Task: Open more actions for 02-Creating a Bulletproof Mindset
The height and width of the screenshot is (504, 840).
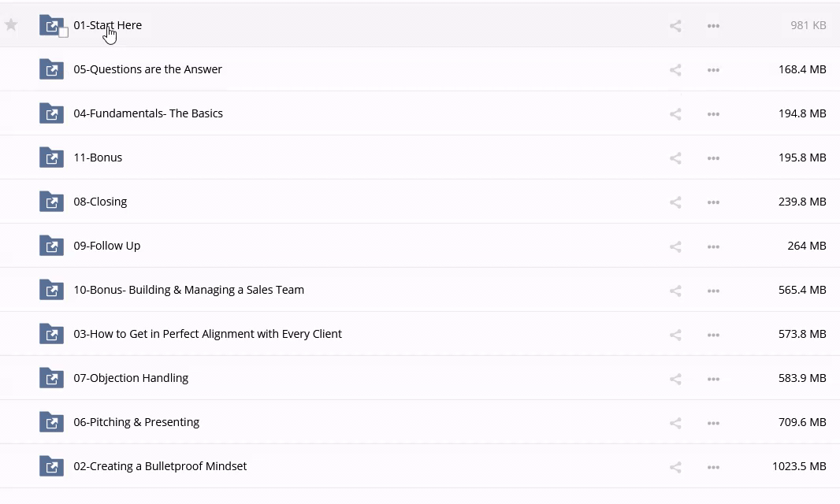Action: [x=713, y=467]
